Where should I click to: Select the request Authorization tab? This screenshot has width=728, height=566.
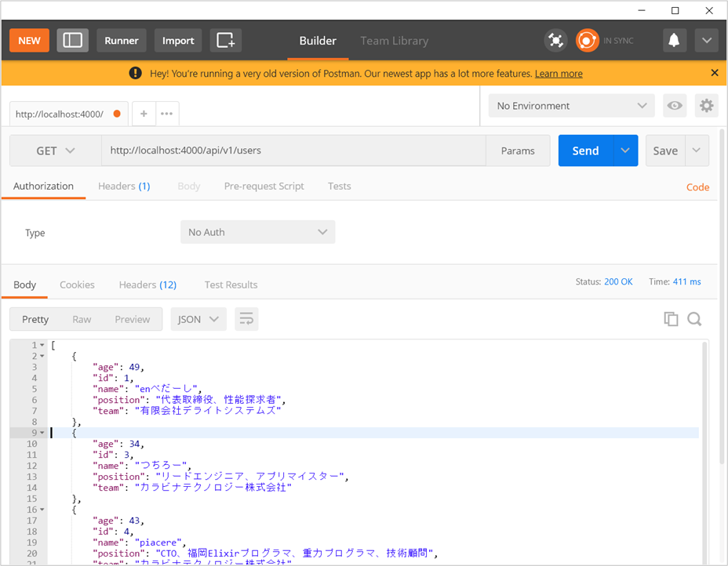point(43,186)
